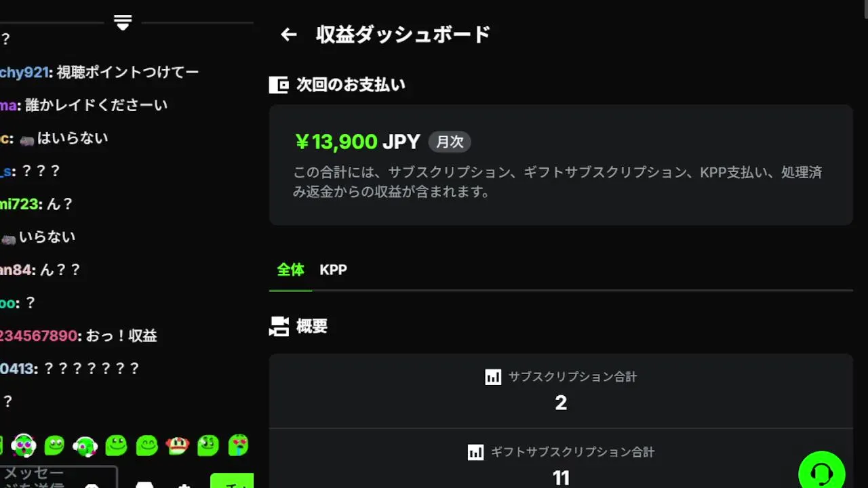Switch to the KPP tab
Viewport: 868px width, 488px height.
333,270
